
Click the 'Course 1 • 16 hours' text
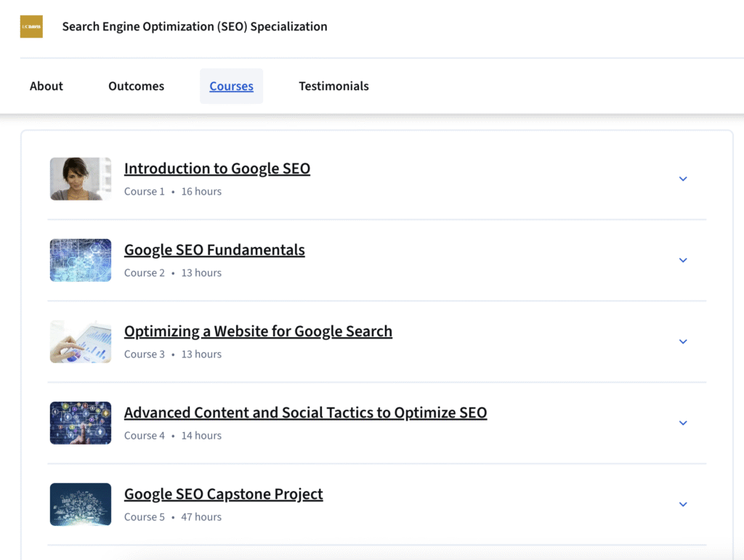[173, 192]
